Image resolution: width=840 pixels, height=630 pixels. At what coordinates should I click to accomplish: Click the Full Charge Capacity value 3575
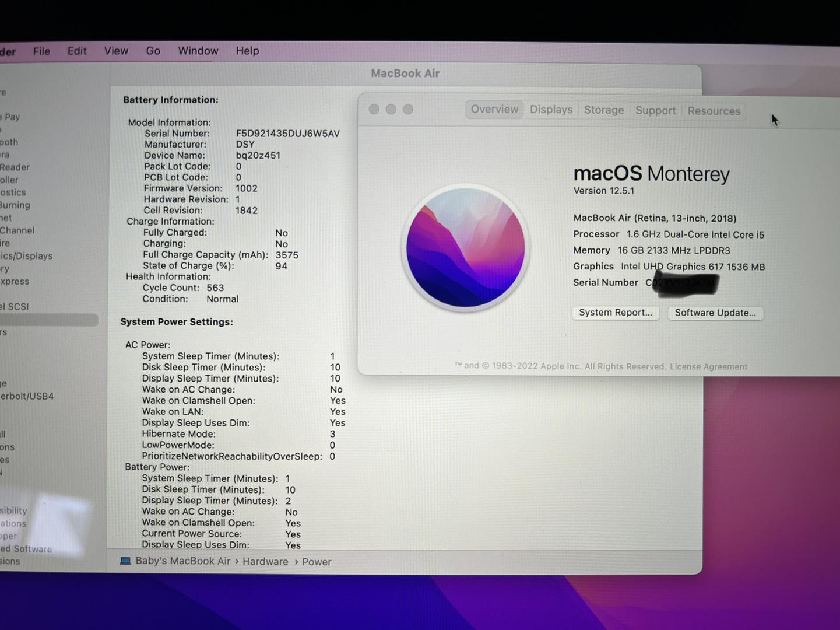tap(287, 256)
